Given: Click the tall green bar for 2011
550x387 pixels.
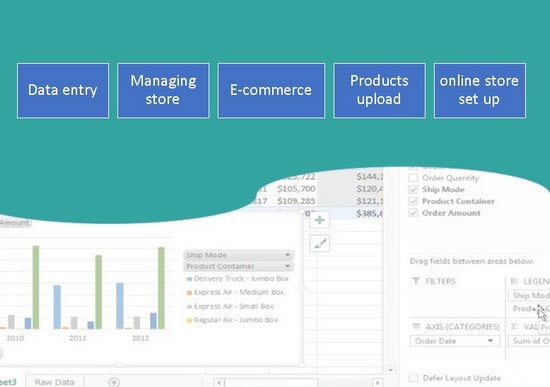Looking at the screenshot, I should 99,292.
